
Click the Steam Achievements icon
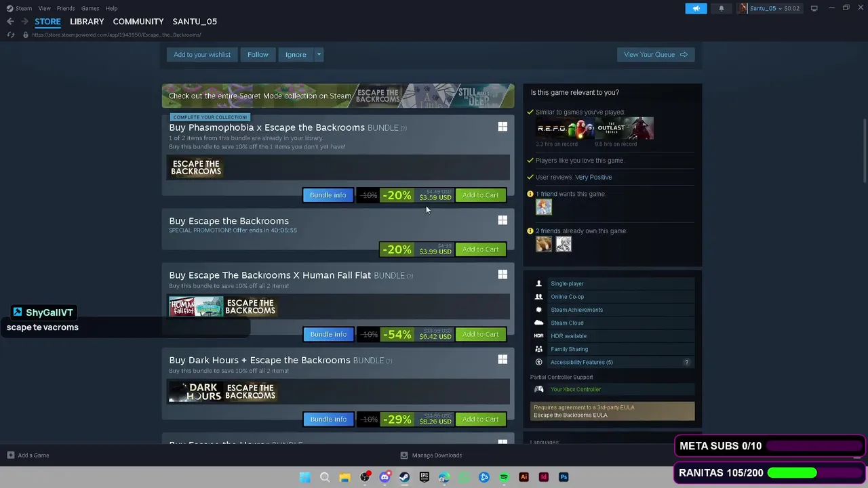(539, 310)
